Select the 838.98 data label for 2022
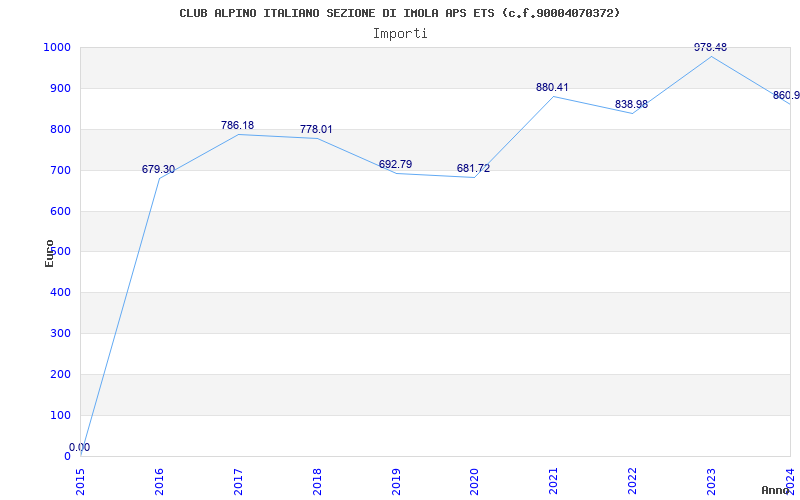This screenshot has width=800, height=500. tap(631, 104)
